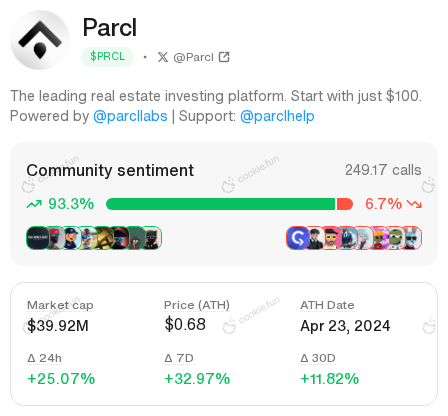
Task: Open the @parclhelp support link
Action: [277, 116]
